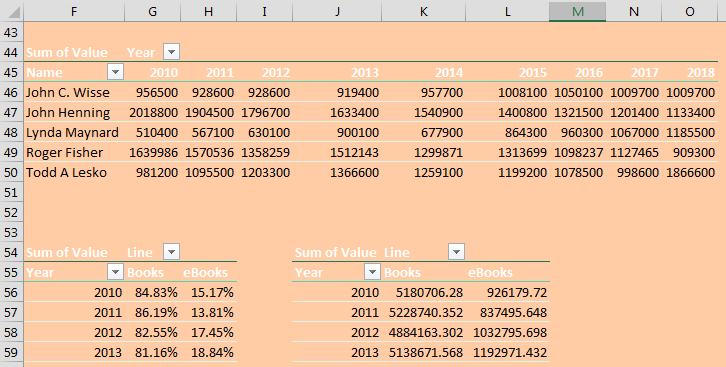Open the Name filter dropdown in row 45
Image resolution: width=726 pixels, height=367 pixels.
(115, 72)
